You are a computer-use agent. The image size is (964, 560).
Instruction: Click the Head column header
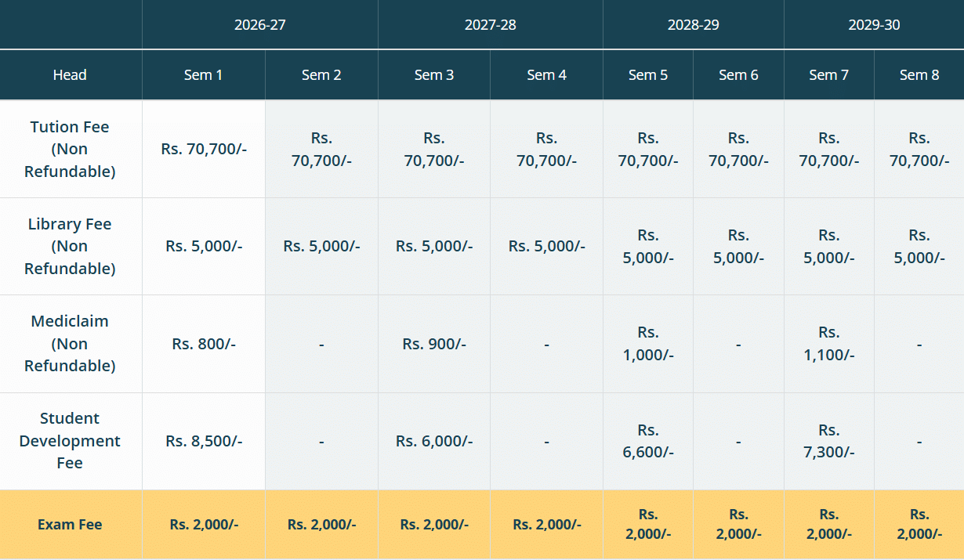[x=70, y=75]
